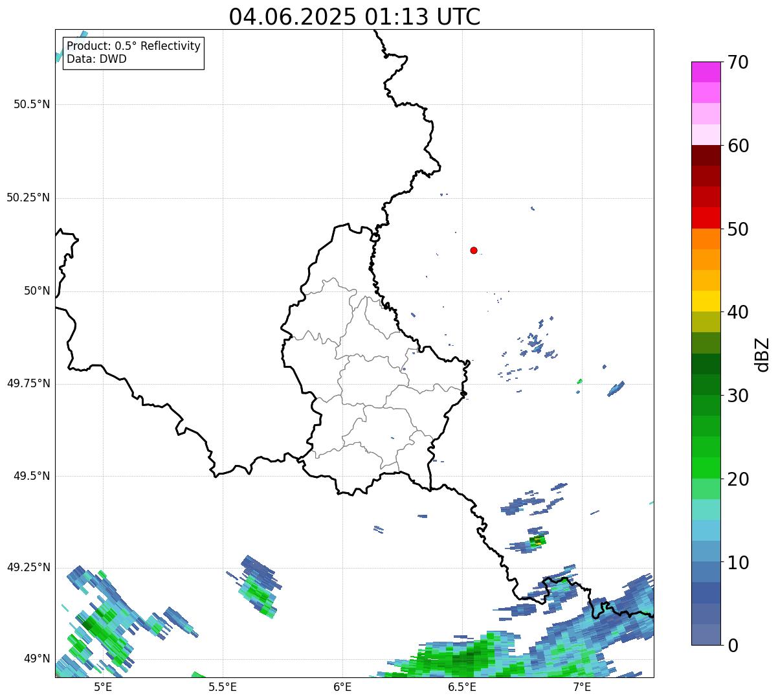The height and width of the screenshot is (700, 778).
Task: Click the 50.25°N latitude label
Action: click(x=28, y=198)
